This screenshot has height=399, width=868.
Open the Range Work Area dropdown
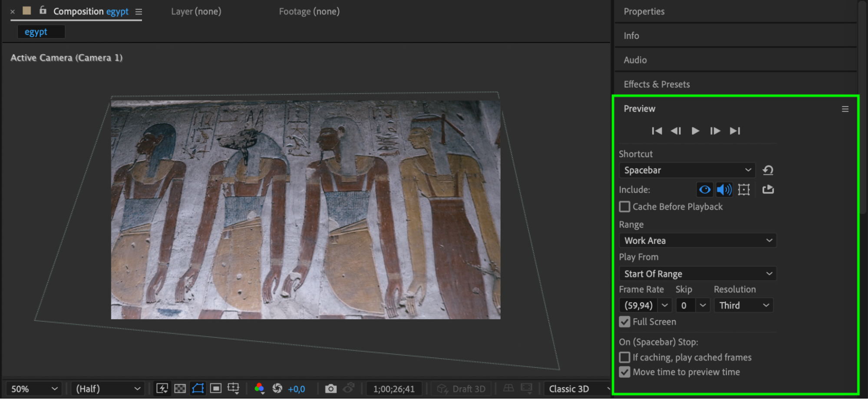697,240
